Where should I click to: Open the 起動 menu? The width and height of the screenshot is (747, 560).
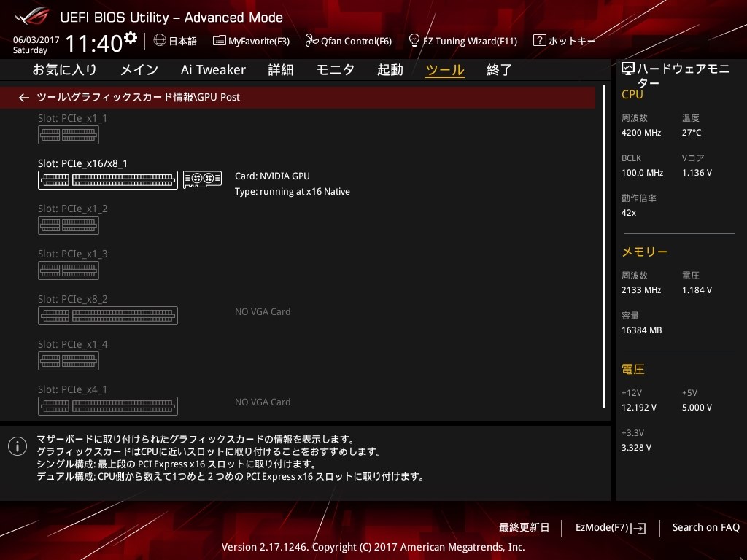390,69
